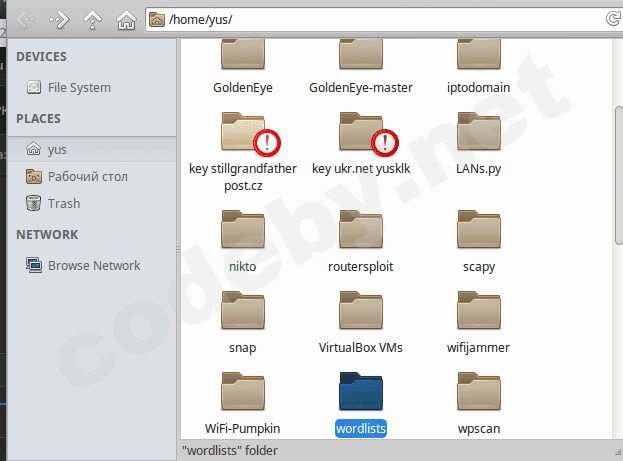This screenshot has height=461, width=623.
Task: Click the GoldenEye folder name label
Action: point(243,87)
